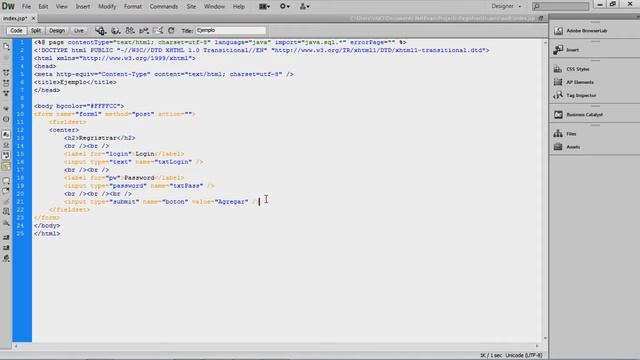Click the Wrap Tag icon in coding toolbar
The height and width of the screenshot is (360, 640).
click(x=6, y=202)
